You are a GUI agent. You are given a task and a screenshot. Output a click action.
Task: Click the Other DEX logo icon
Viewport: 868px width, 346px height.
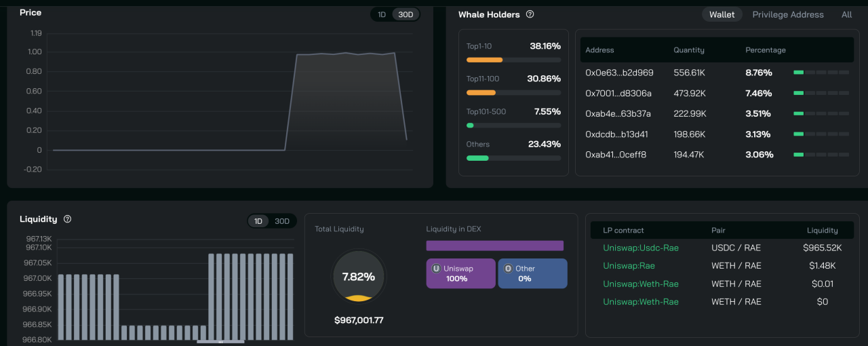(508, 269)
